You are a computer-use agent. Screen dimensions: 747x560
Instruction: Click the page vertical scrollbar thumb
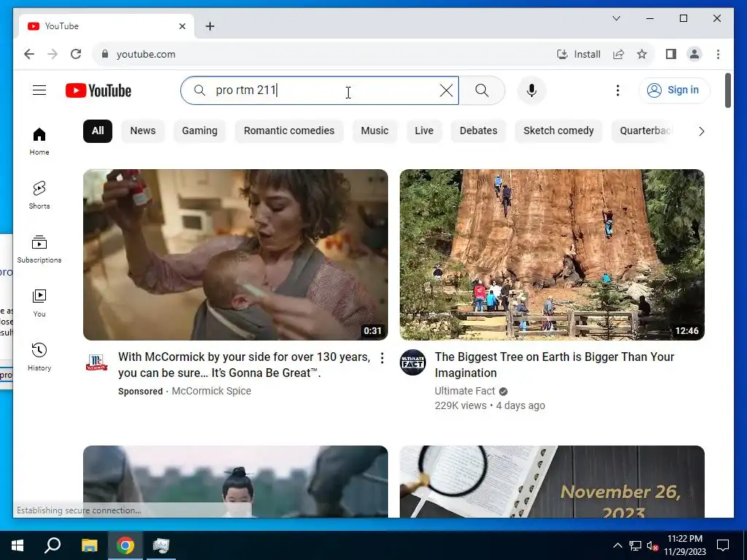pos(727,90)
